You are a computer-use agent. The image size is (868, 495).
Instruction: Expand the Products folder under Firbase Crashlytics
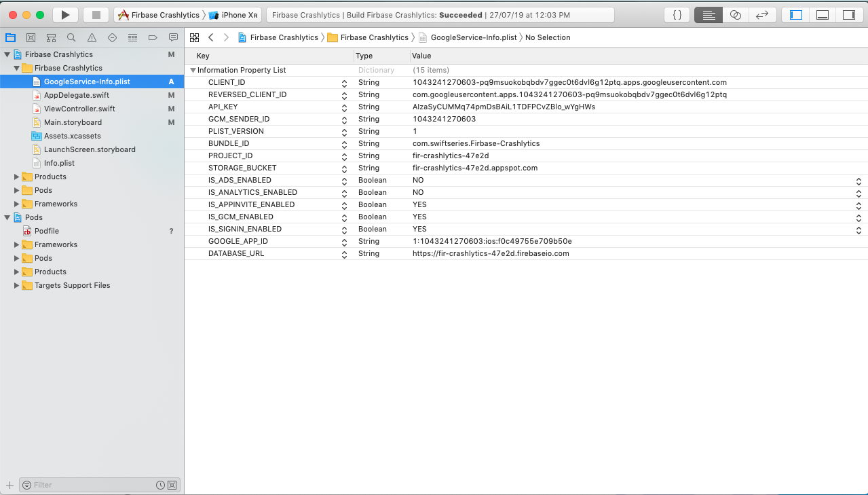[17, 177]
